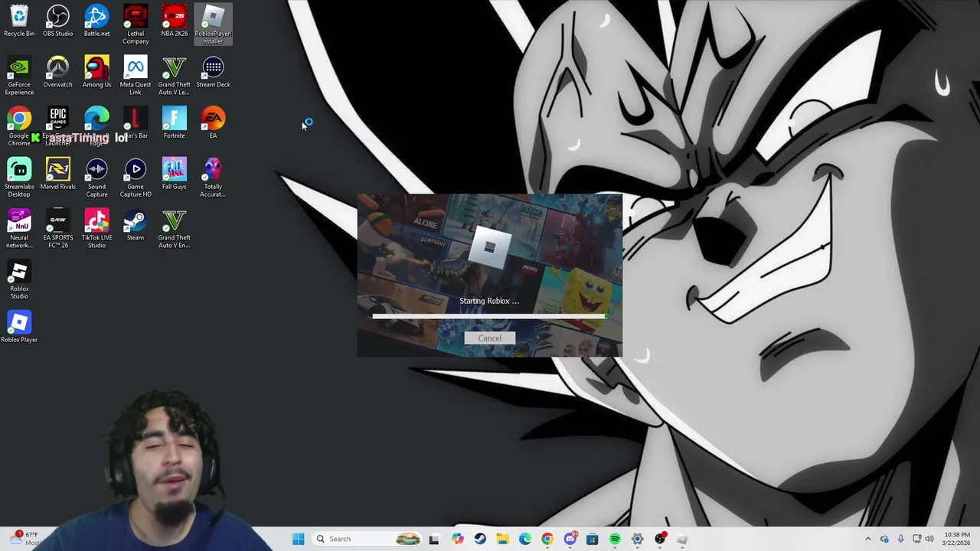Select the EA app desktop shortcut
The width and height of the screenshot is (980, 551).
[213, 122]
